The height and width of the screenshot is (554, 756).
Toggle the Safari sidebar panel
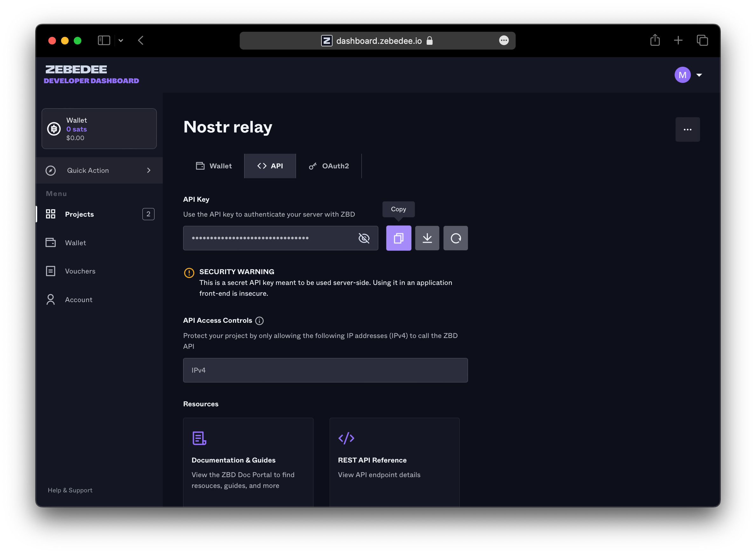pos(104,40)
